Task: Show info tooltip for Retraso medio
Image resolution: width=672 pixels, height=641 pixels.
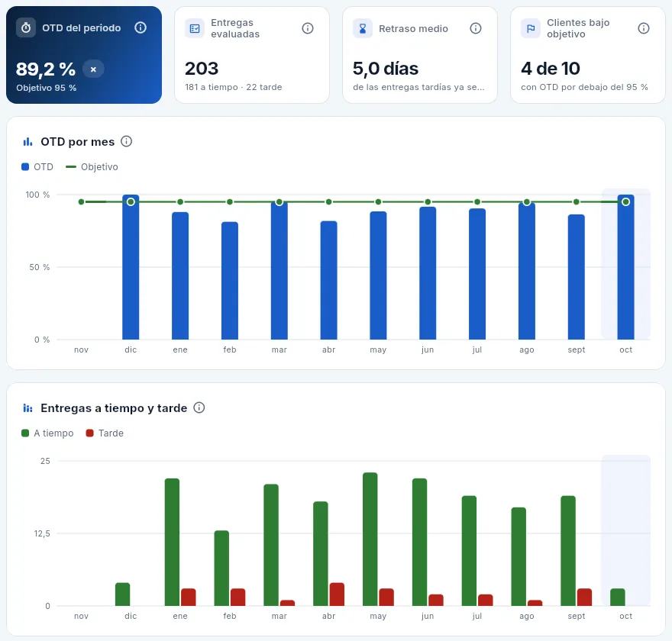Action: [x=476, y=28]
